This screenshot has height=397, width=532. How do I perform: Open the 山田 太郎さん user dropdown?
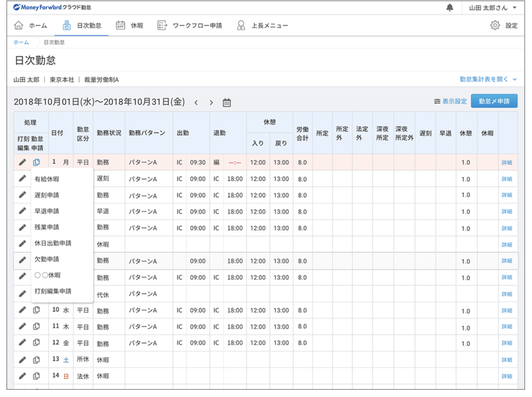(x=492, y=8)
